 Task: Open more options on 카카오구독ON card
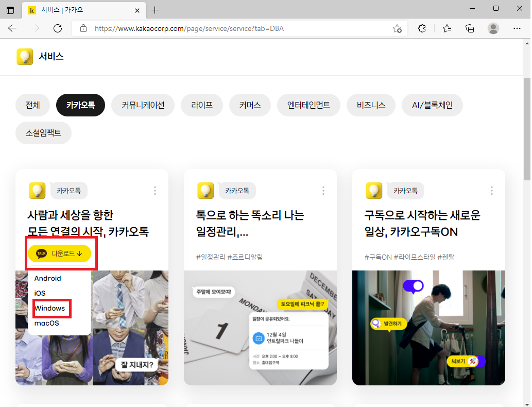pos(492,191)
